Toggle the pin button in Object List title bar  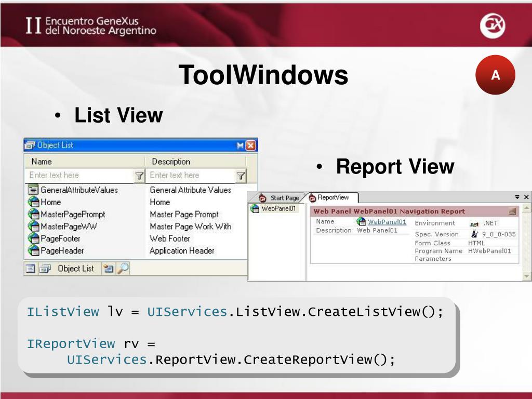[x=240, y=145]
